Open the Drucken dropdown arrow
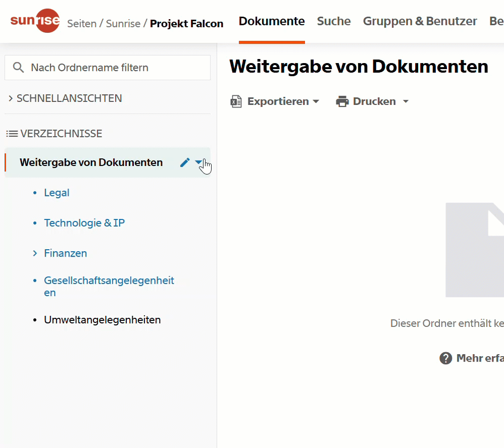Screen dimensions: 504x448 (x=406, y=101)
